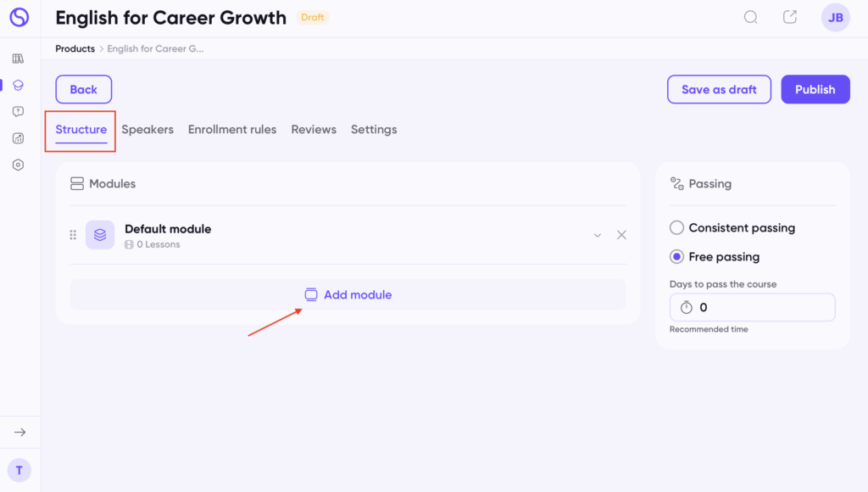
Task: Expand the Default module chevron
Action: (598, 235)
